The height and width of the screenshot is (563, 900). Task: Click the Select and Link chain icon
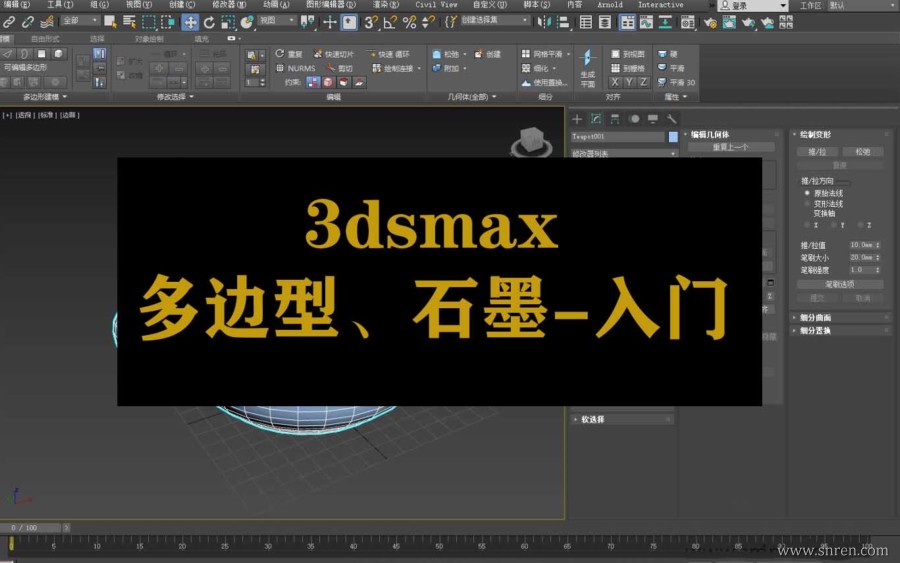point(9,22)
